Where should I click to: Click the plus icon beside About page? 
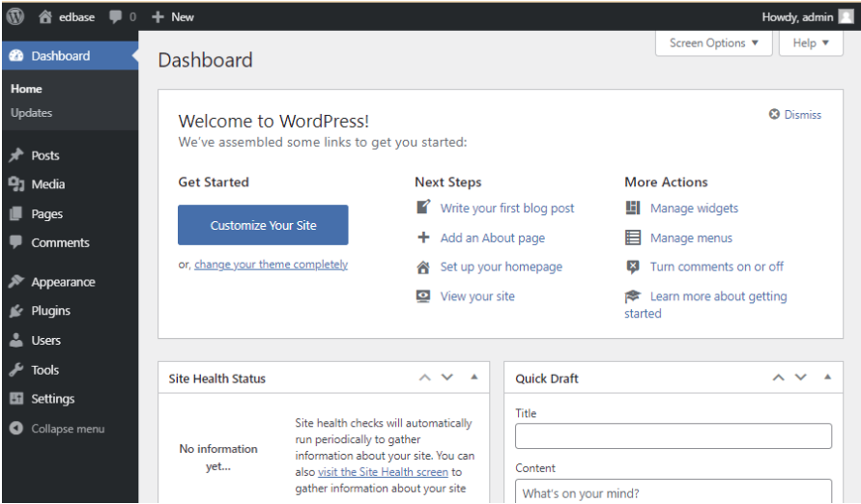[x=423, y=238]
